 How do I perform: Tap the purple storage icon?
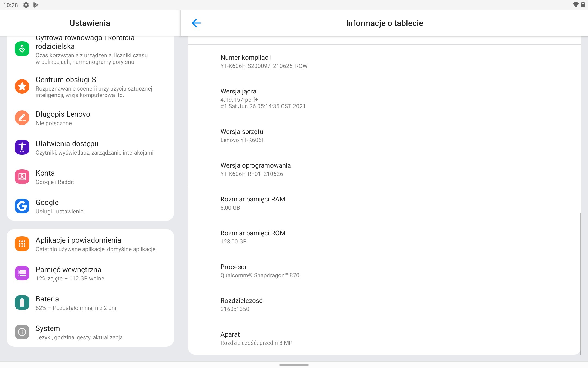point(22,273)
